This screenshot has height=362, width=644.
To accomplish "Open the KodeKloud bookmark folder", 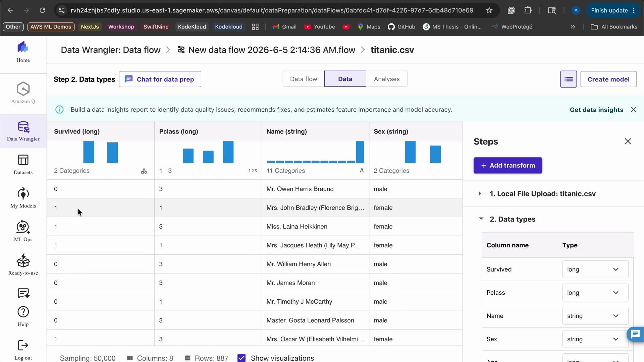I will click(192, 27).
